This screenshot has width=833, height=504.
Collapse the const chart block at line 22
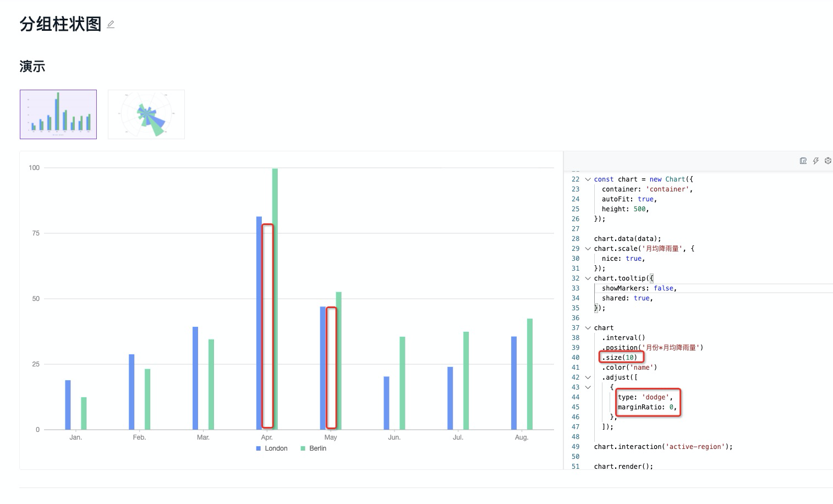coord(588,179)
